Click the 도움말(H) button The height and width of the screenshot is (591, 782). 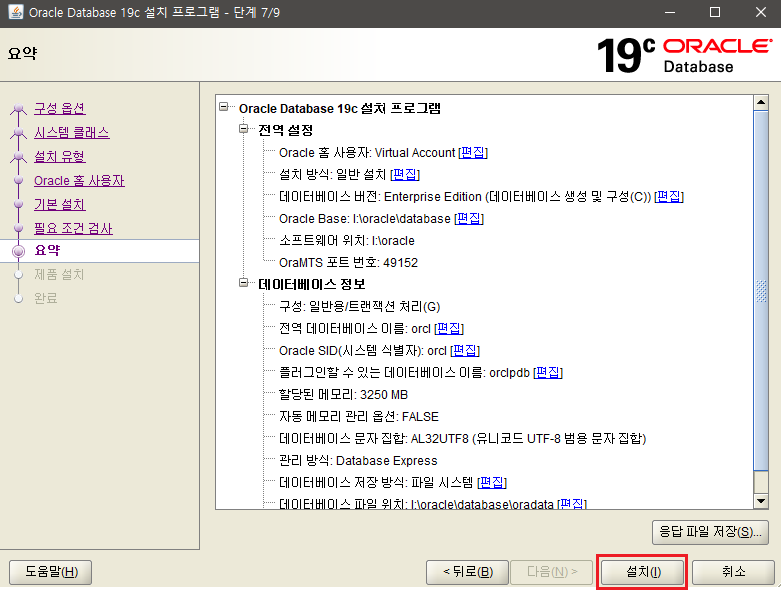50,572
